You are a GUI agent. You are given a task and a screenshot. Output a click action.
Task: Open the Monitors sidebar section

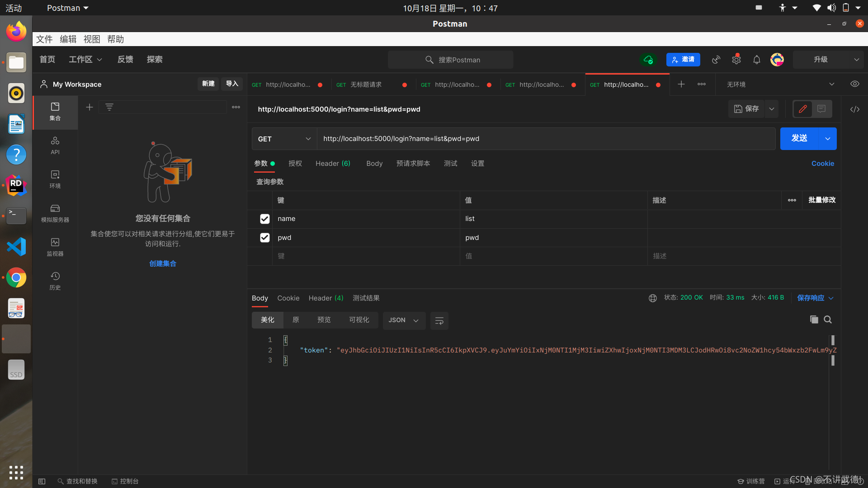[x=55, y=247]
